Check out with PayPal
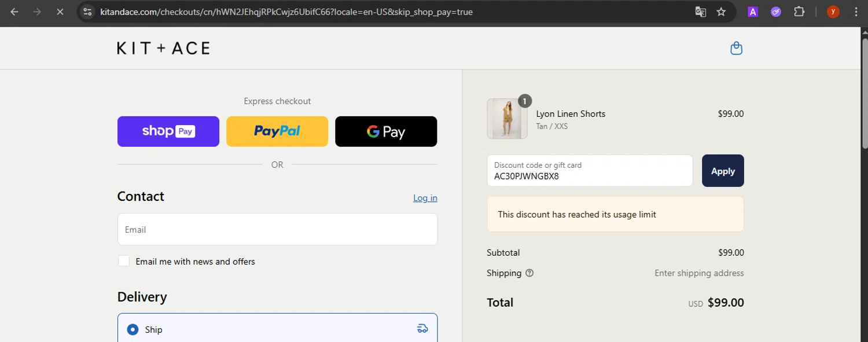Image resolution: width=868 pixels, height=342 pixels. pos(277,131)
